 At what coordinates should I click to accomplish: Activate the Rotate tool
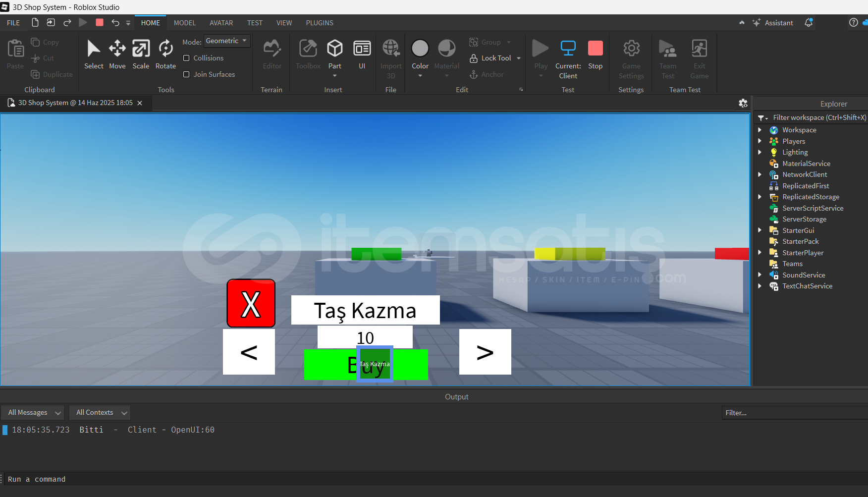click(165, 49)
